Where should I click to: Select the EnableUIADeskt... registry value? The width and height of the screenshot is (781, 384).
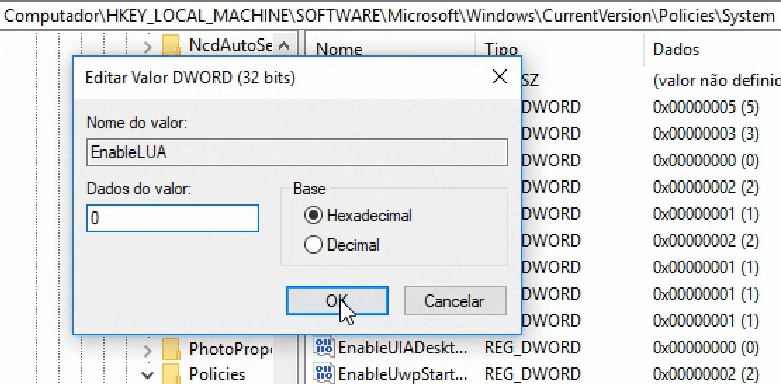point(402,347)
